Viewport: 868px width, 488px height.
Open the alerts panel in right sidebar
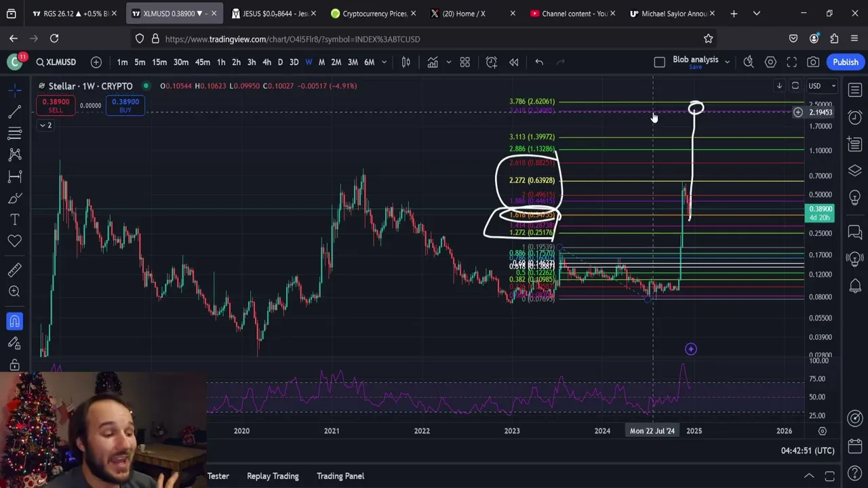[x=855, y=117]
